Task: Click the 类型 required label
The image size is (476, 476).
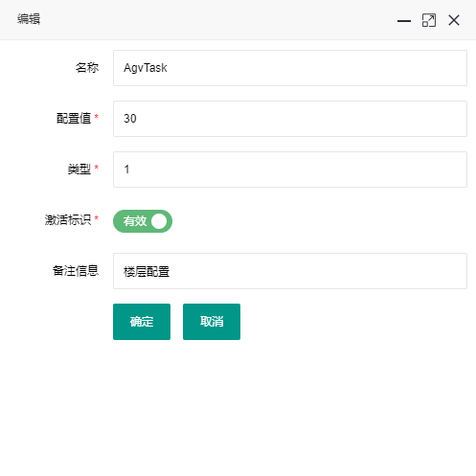Action: click(82, 170)
